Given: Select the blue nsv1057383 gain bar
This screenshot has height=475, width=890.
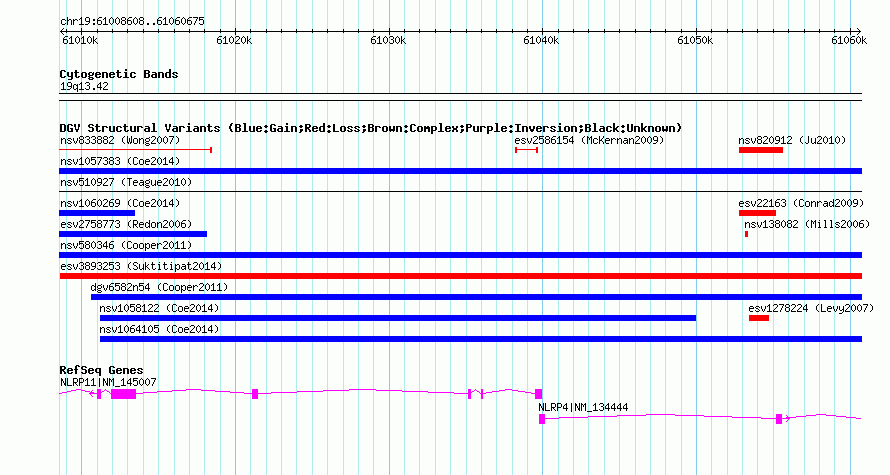Looking at the screenshot, I should [460, 171].
